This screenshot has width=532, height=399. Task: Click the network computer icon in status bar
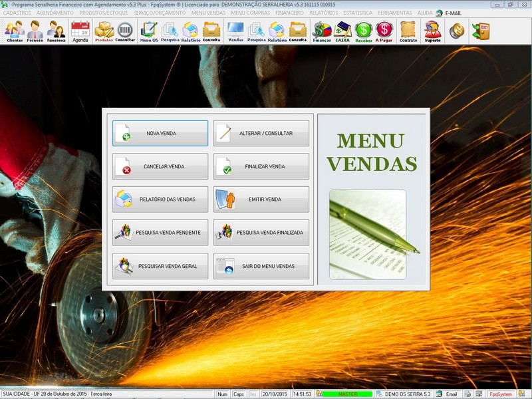tap(479, 394)
